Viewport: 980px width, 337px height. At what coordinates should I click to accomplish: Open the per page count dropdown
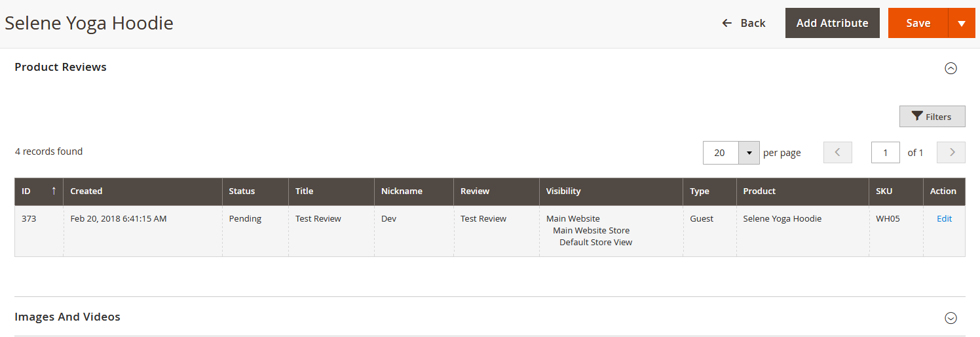pyautogui.click(x=749, y=153)
